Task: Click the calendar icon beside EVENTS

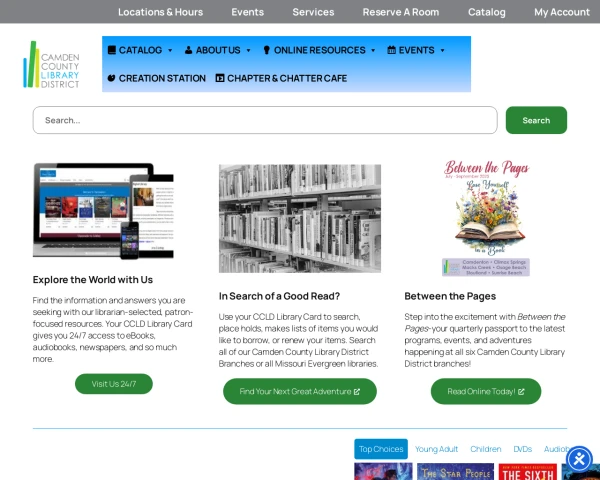Action: tap(391, 50)
